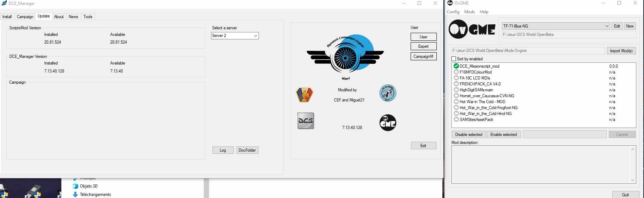The image size is (644, 198).
Task: Open the About tab
Action: click(x=59, y=17)
